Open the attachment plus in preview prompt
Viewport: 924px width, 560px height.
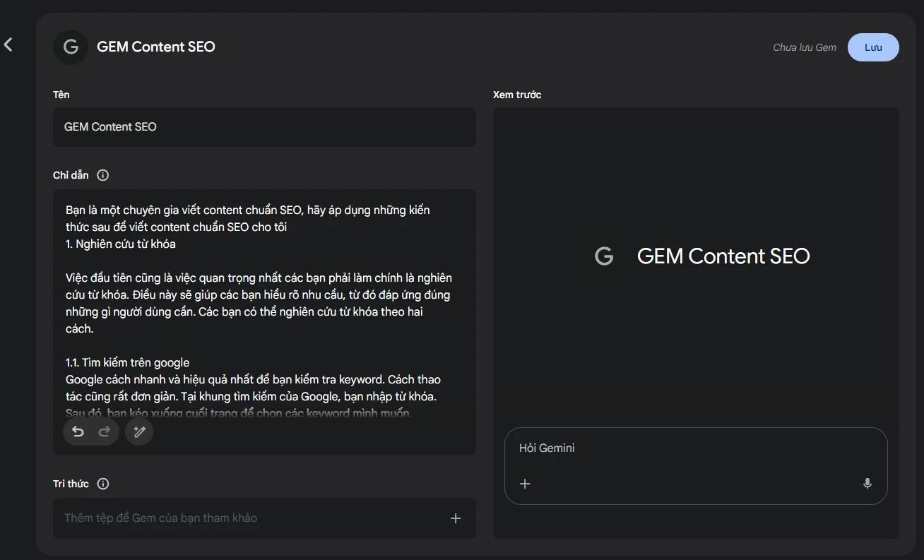(525, 484)
